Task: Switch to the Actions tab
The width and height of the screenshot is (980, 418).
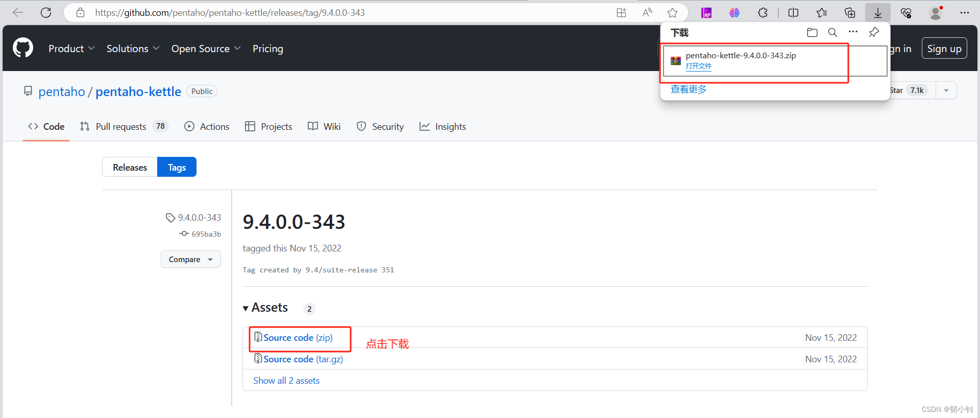Action: (x=207, y=126)
